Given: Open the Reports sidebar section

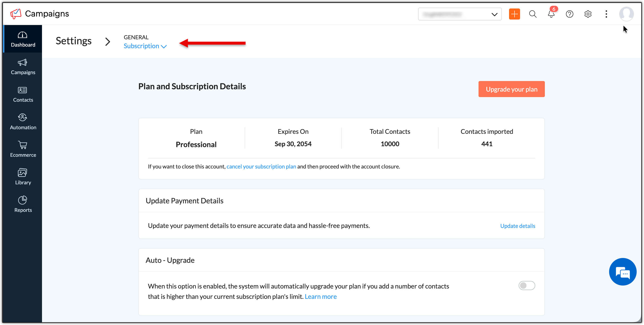Looking at the screenshot, I should tap(23, 204).
